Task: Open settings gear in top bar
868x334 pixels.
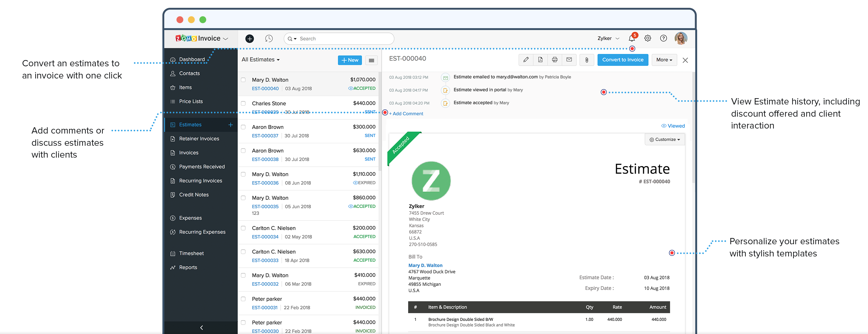Action: coord(647,38)
